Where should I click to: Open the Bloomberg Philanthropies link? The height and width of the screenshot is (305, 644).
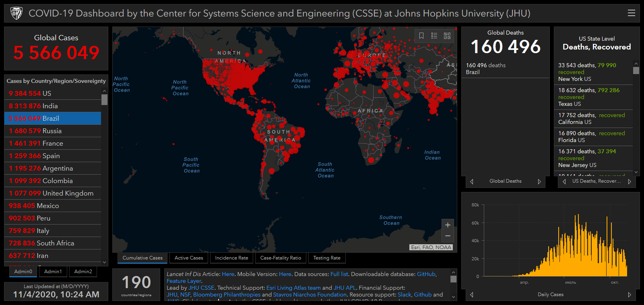click(227, 295)
